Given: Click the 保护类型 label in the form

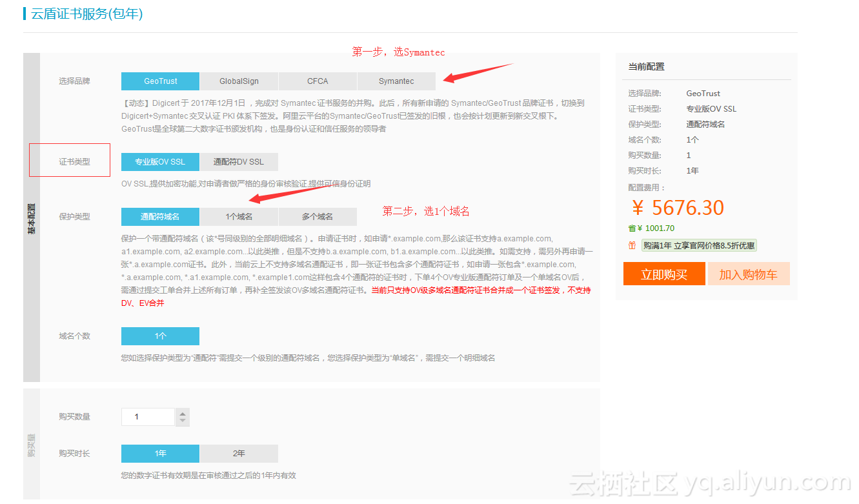Looking at the screenshot, I should pyautogui.click(x=74, y=217).
